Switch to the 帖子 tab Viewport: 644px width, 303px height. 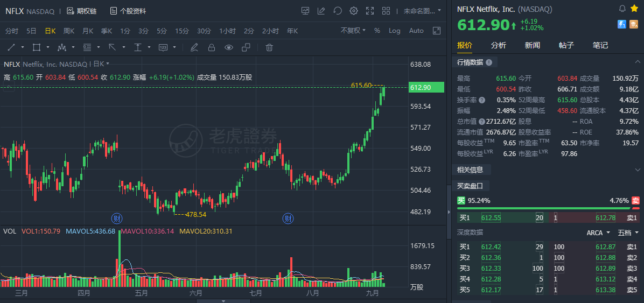click(566, 45)
